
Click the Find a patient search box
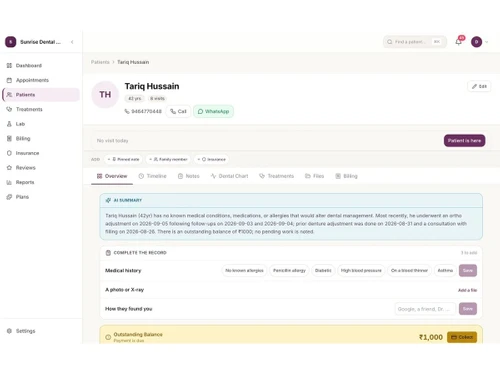(x=415, y=42)
